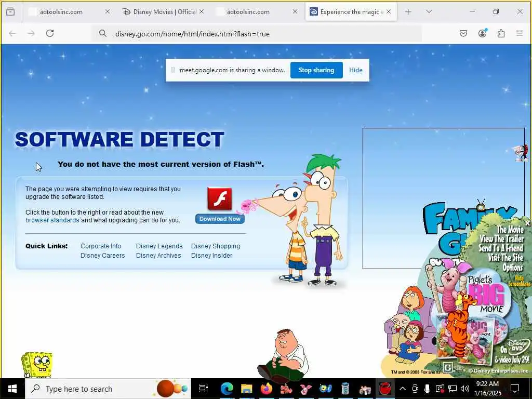
Task: Open the extensions puzzle icon
Action: [501, 33]
